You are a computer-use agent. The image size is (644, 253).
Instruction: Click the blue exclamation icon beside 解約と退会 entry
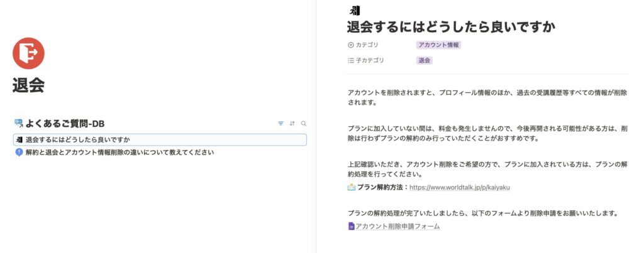coord(19,152)
